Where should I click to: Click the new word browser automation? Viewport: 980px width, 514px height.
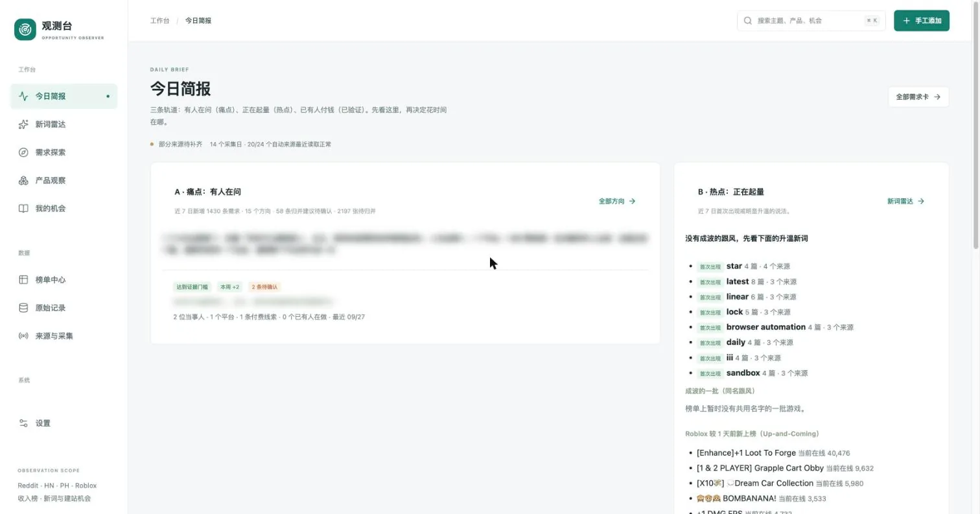click(x=765, y=327)
